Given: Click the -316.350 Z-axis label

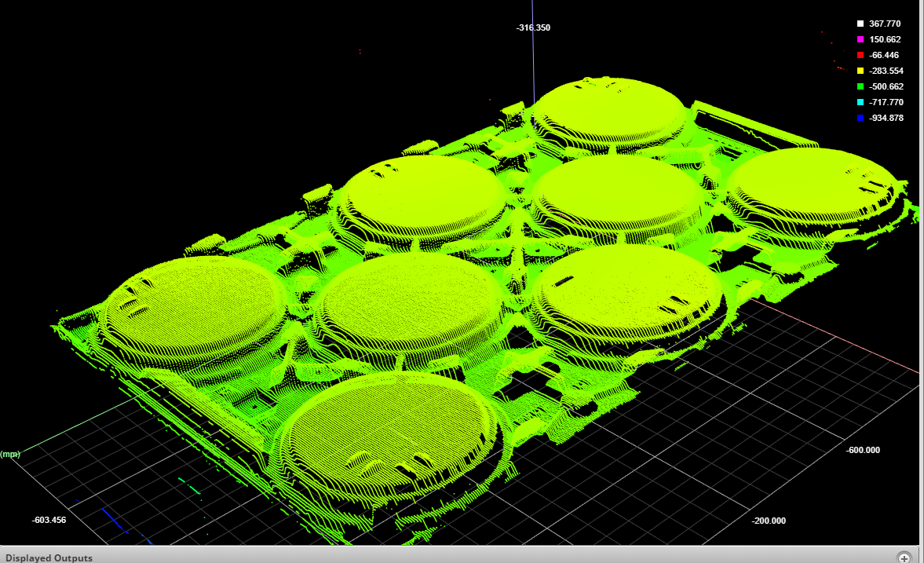Looking at the screenshot, I should click(533, 27).
